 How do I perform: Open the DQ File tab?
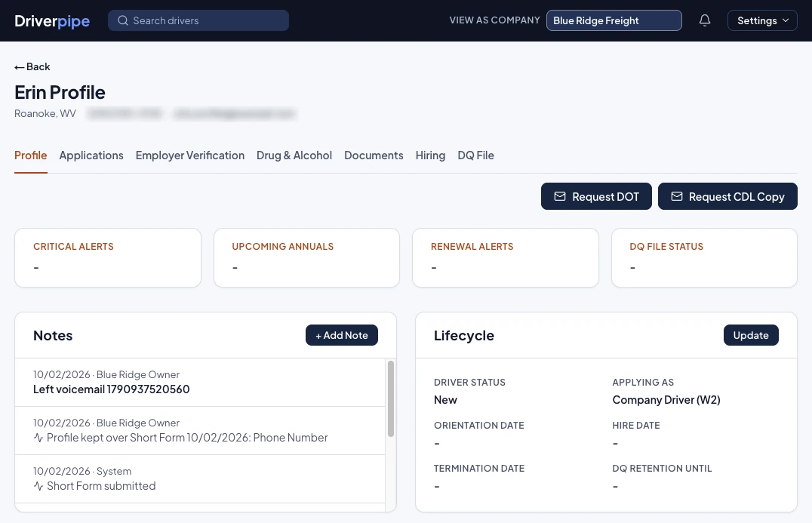475,155
